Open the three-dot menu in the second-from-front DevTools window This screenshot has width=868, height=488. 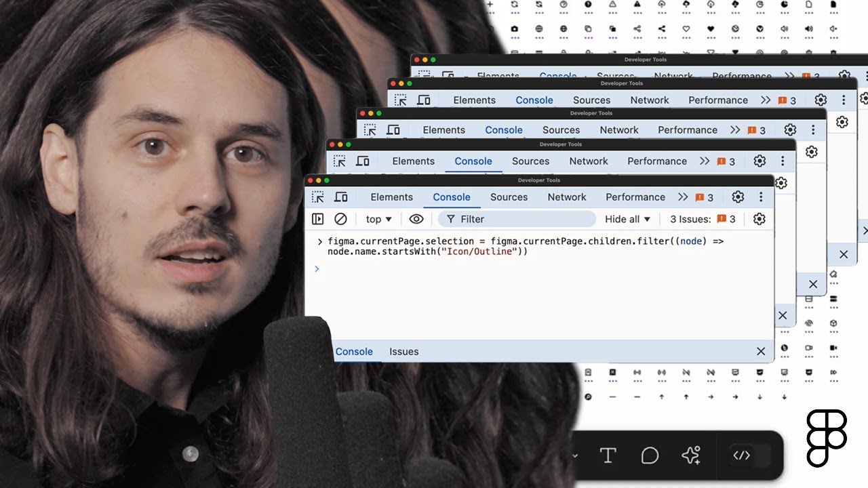783,161
